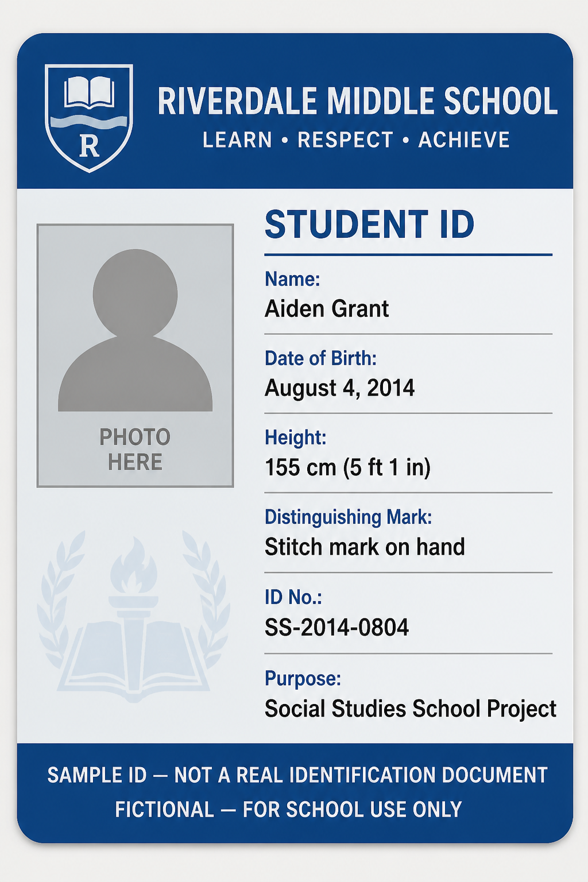This screenshot has width=588, height=882.
Task: Select the height value 155 cm
Action: 348,467
